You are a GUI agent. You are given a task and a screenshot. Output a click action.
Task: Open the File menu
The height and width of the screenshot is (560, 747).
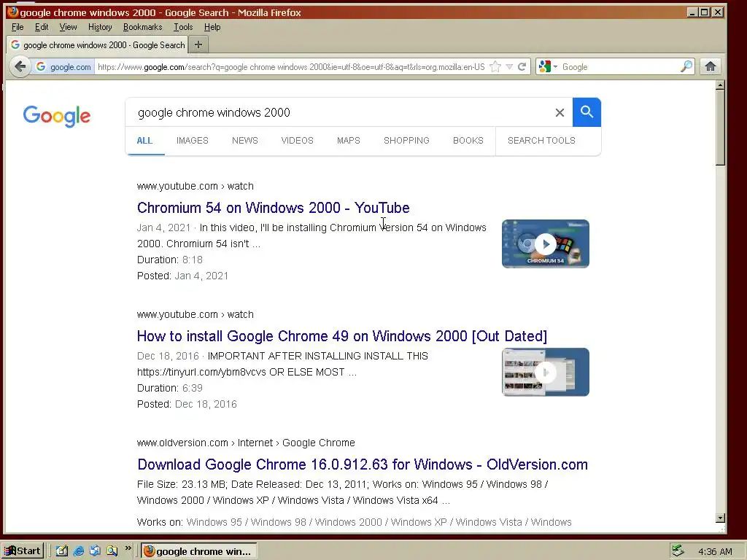click(x=18, y=27)
